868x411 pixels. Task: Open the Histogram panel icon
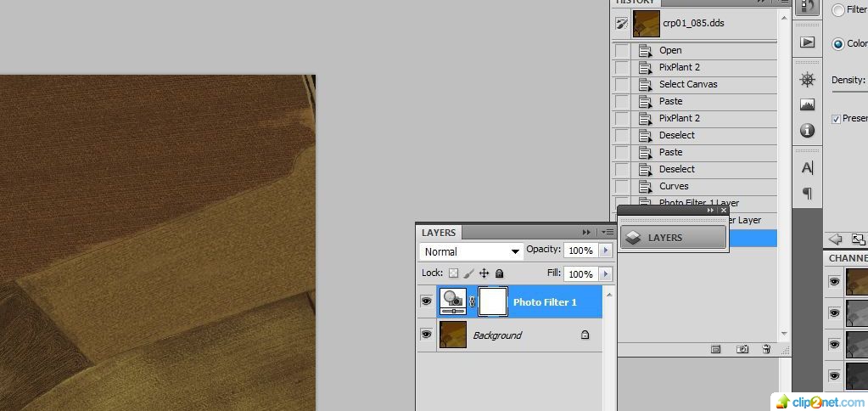coord(807,104)
